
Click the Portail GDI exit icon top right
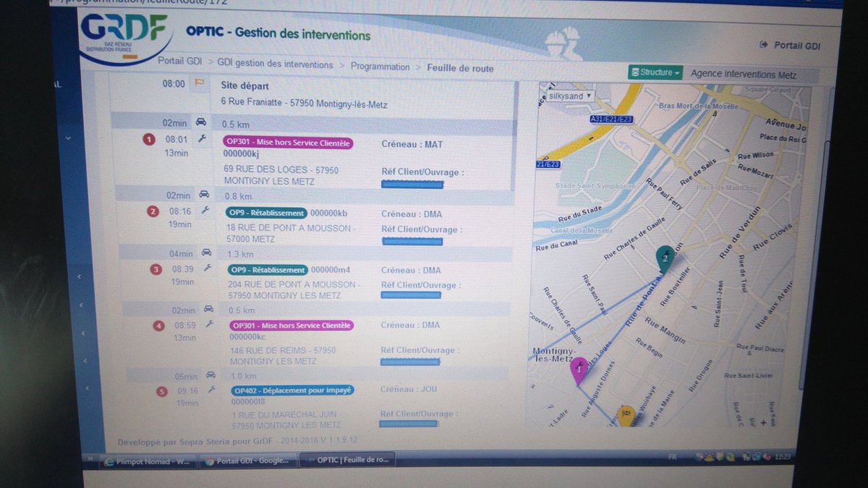point(765,44)
